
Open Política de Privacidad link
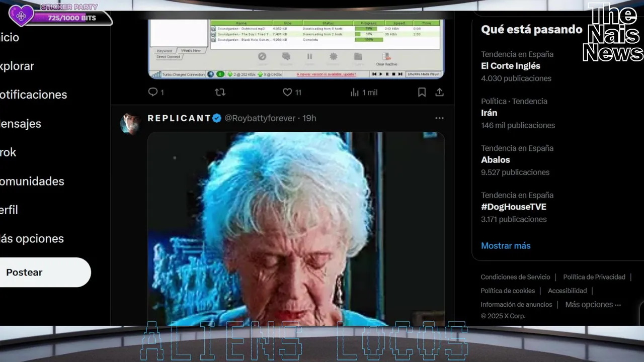pyautogui.click(x=594, y=277)
